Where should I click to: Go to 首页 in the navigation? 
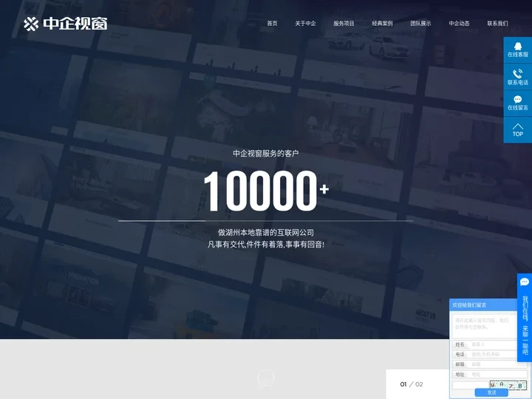272,24
